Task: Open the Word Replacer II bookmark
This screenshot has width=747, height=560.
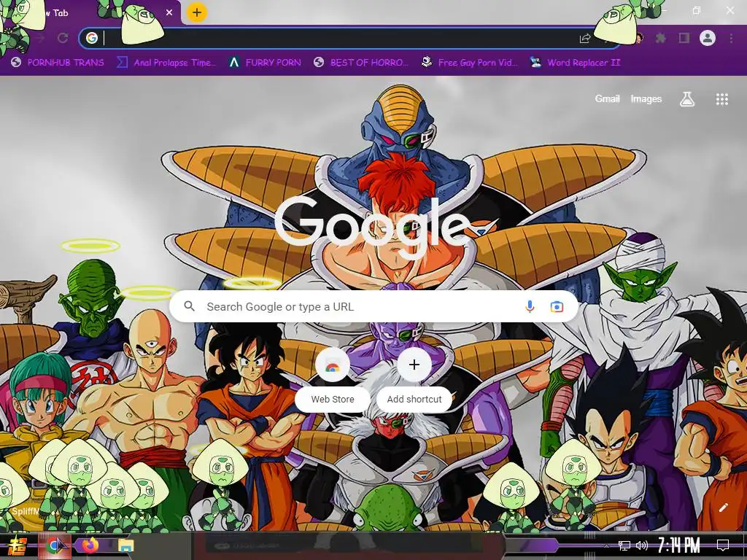Action: click(x=576, y=63)
